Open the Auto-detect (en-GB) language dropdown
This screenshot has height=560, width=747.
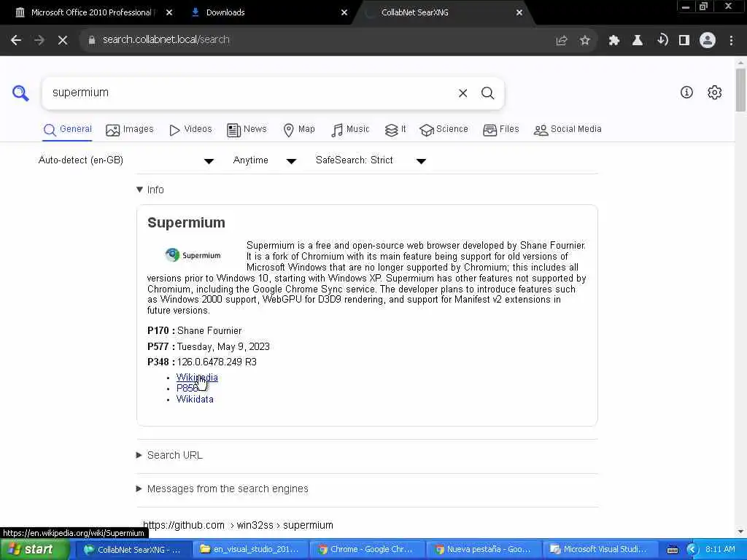[126, 160]
